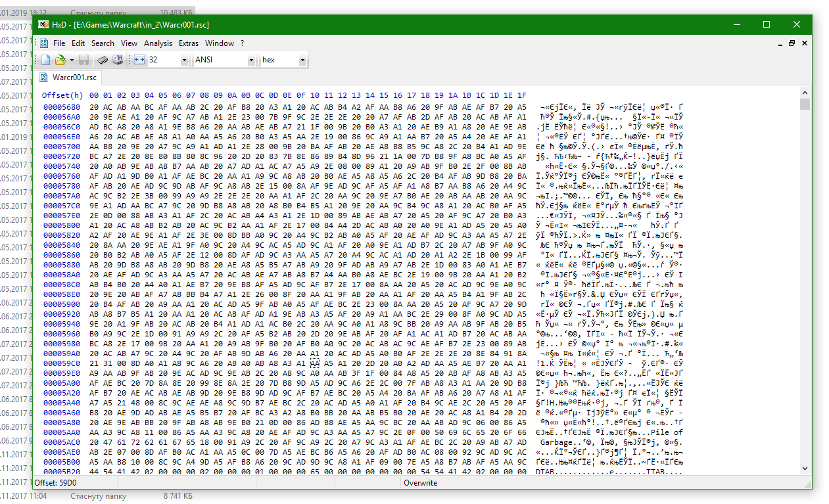Click status bar Offset: 59D0

pyautogui.click(x=55, y=483)
